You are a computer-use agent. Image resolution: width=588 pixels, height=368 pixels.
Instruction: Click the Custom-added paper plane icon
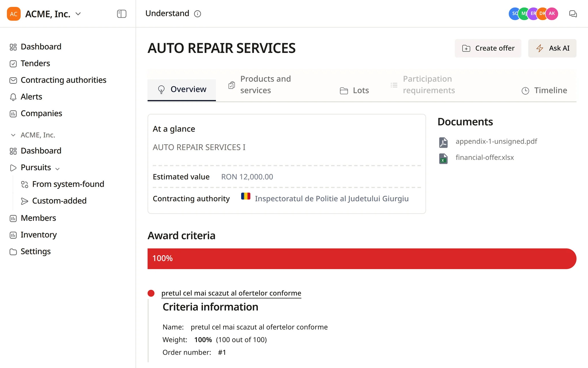[x=25, y=201]
